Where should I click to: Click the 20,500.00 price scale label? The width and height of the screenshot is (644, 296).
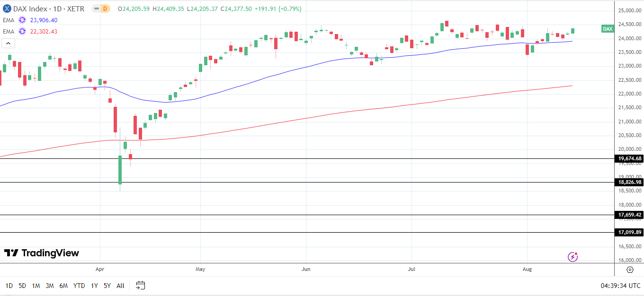pos(629,135)
